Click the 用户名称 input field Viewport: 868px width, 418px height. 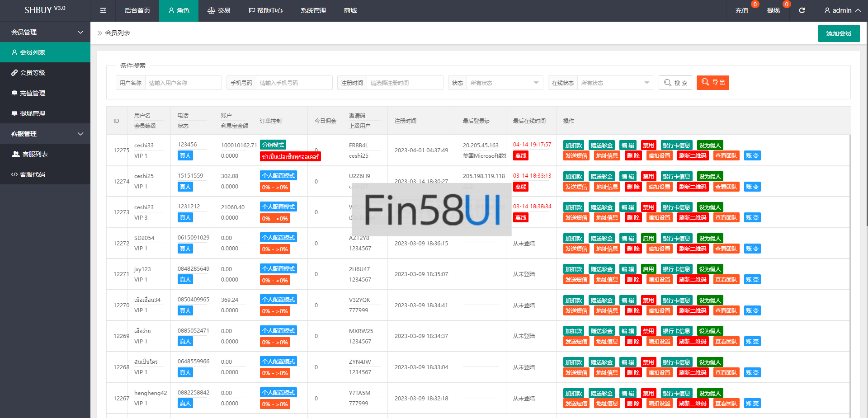point(183,83)
